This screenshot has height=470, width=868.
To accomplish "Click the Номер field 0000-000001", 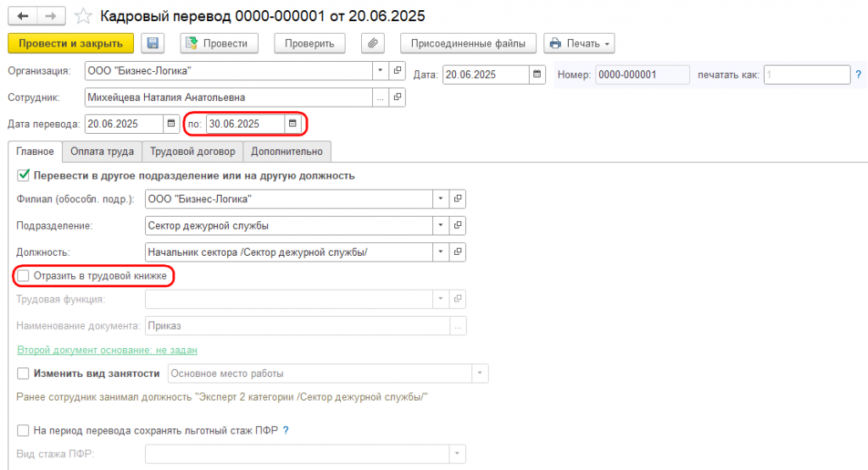I will tap(643, 75).
